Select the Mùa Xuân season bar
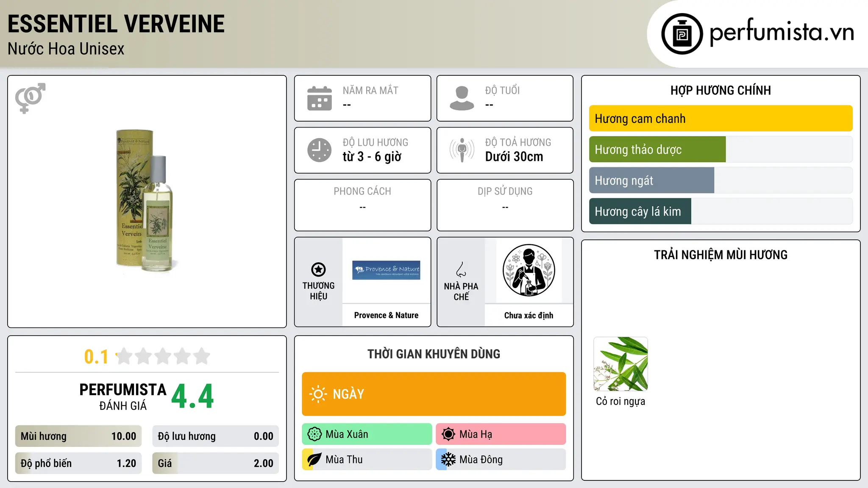This screenshot has height=488, width=868. pos(367,434)
